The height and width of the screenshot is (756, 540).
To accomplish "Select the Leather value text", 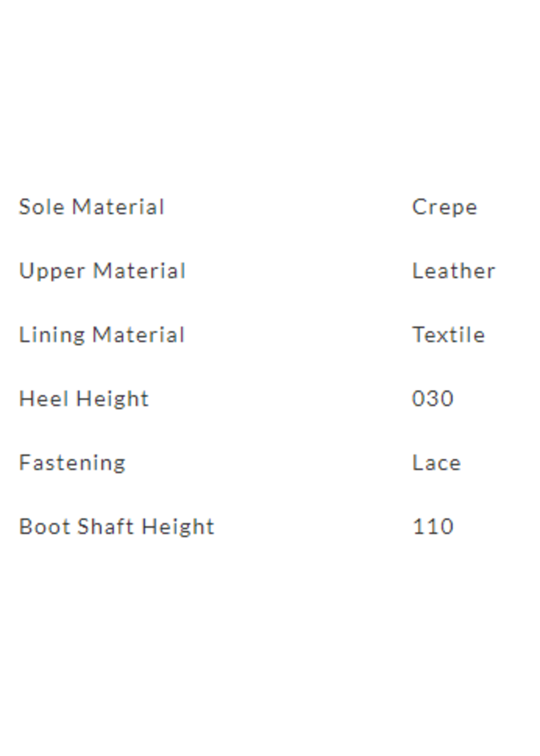I will tap(454, 271).
